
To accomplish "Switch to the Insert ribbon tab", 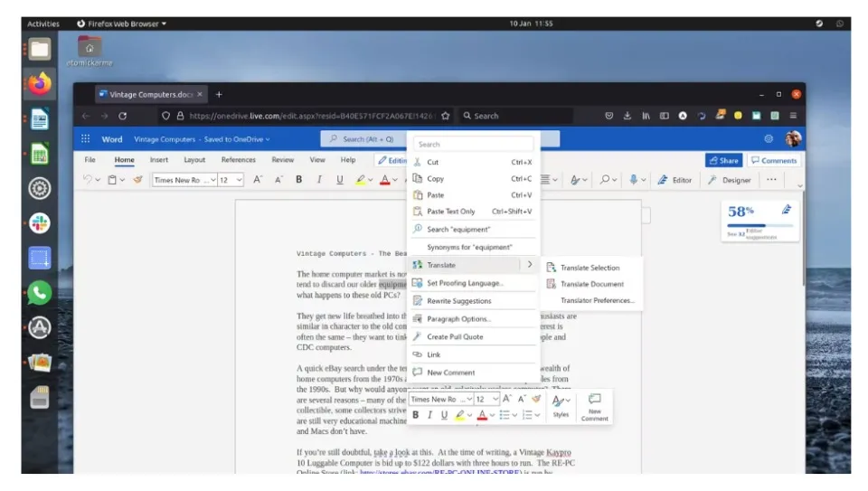I will point(159,160).
